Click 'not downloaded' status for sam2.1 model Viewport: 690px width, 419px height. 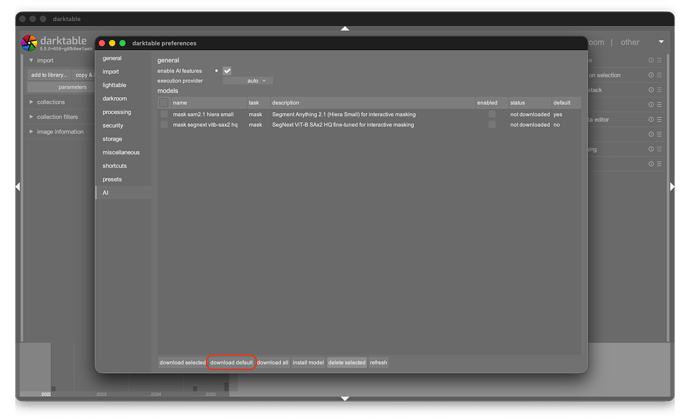[530, 114]
